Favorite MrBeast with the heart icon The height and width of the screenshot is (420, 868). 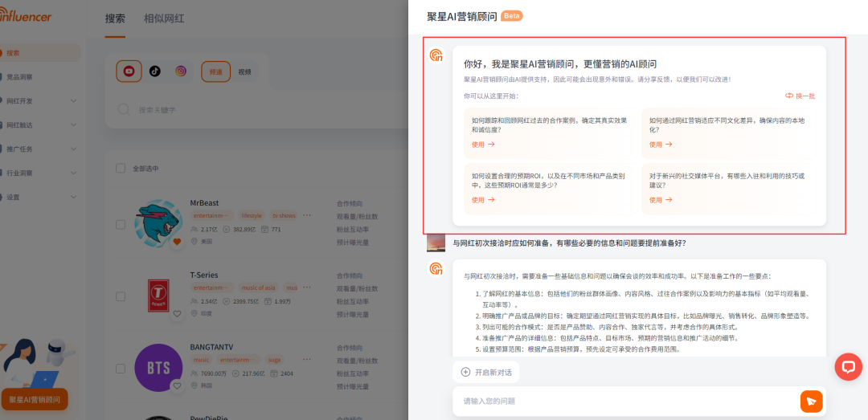tap(177, 242)
